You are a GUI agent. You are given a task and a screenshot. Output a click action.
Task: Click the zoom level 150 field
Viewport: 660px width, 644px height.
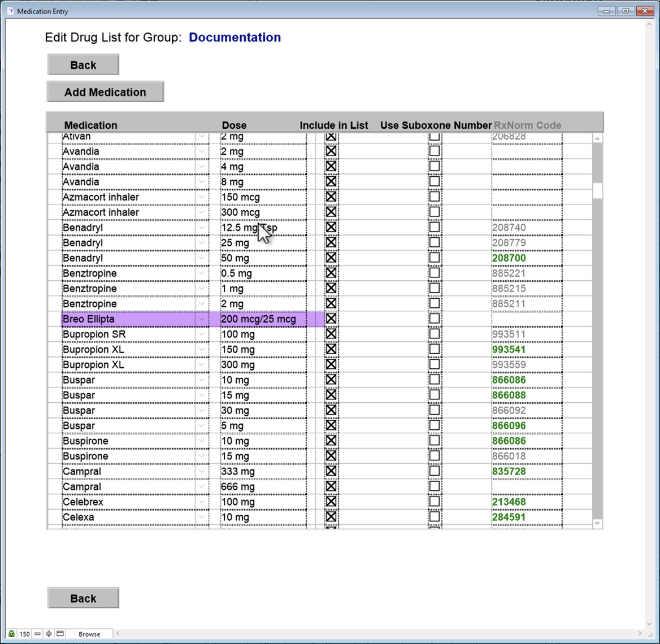25,634
